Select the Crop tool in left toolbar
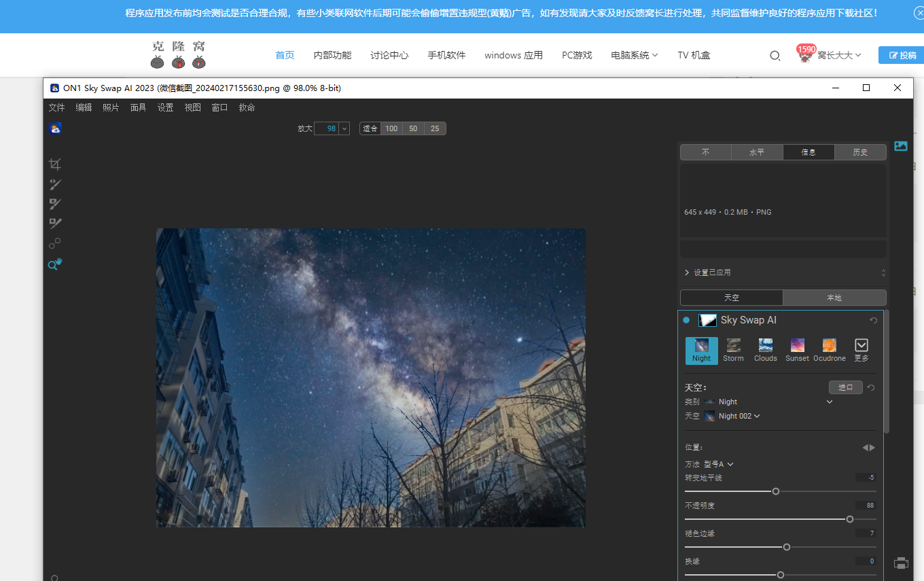Viewport: 924px width, 581px height. tap(55, 164)
